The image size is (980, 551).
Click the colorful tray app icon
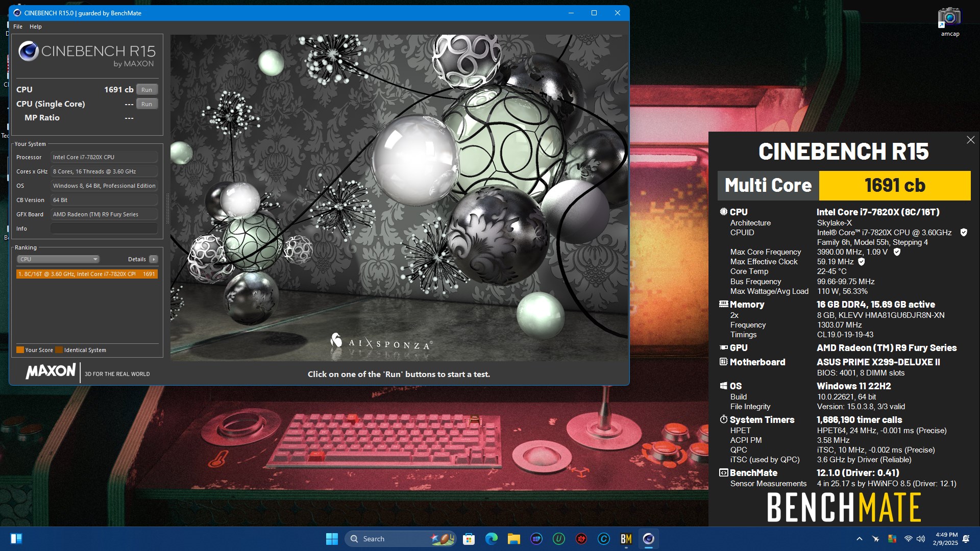pos(892,539)
